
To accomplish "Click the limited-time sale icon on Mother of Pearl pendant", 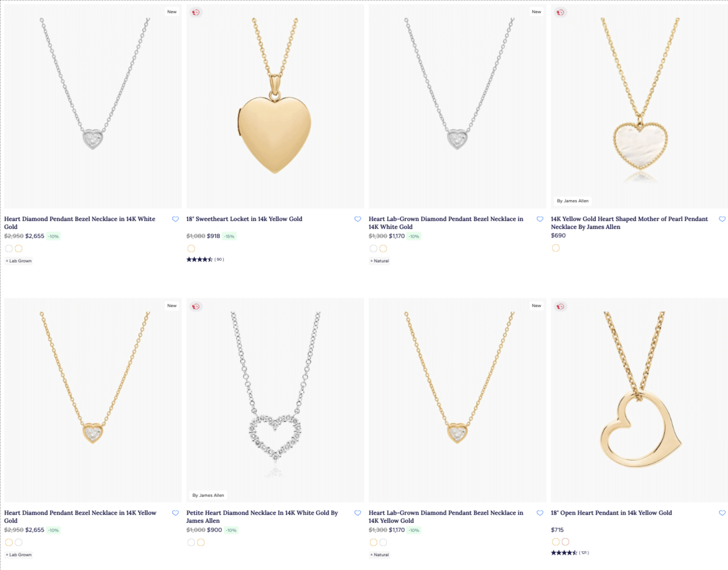I will (561, 12).
